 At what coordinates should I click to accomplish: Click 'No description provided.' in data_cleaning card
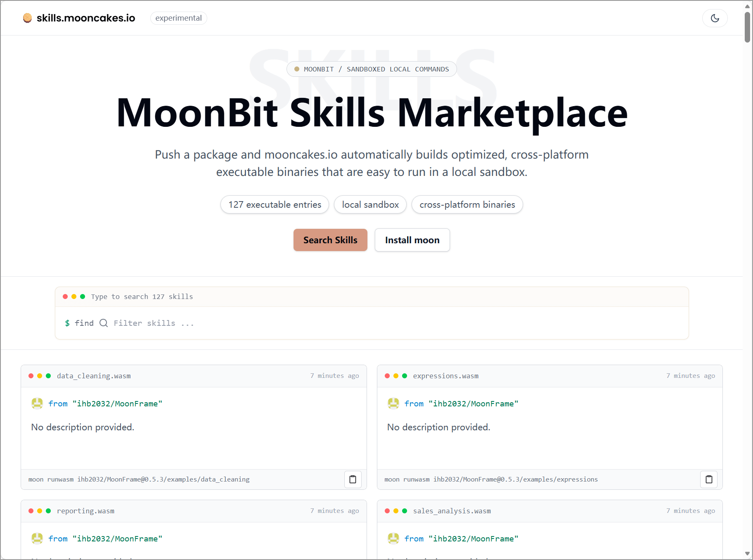click(83, 427)
